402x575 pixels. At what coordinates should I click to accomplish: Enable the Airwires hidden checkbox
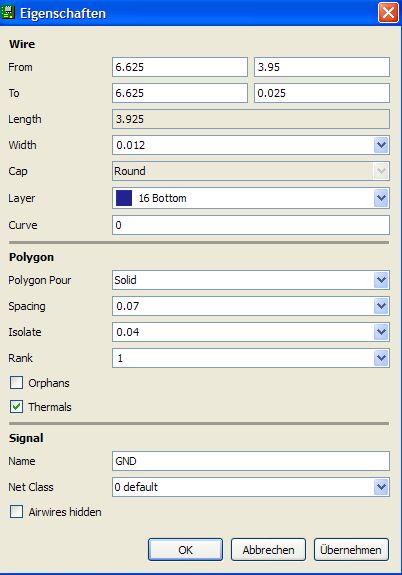tap(17, 511)
